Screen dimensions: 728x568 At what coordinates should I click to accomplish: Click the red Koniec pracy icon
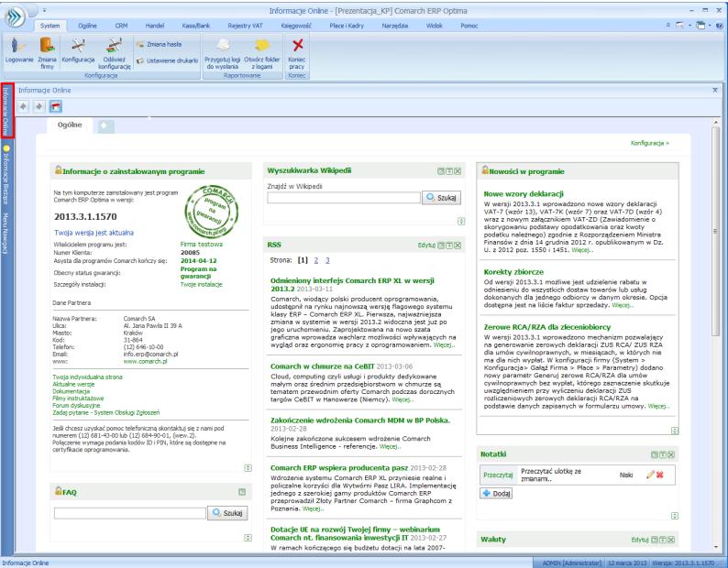tap(297, 53)
